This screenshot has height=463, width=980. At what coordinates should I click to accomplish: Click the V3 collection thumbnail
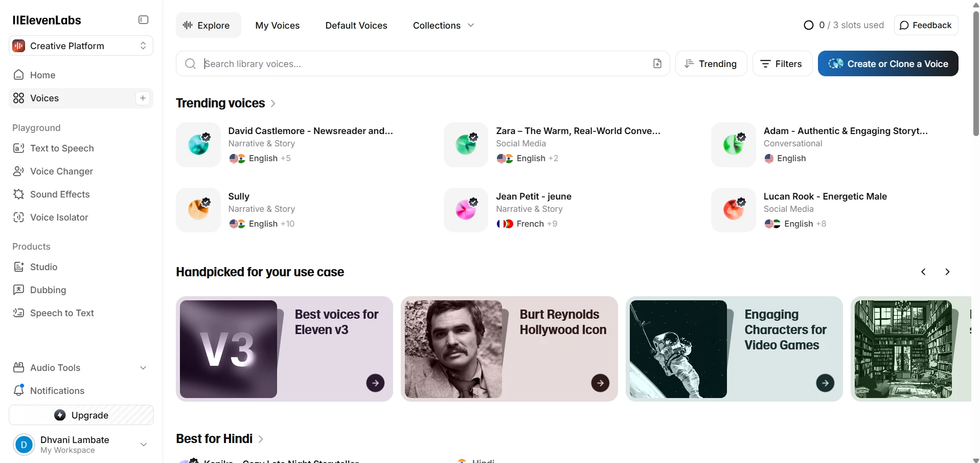(x=229, y=349)
